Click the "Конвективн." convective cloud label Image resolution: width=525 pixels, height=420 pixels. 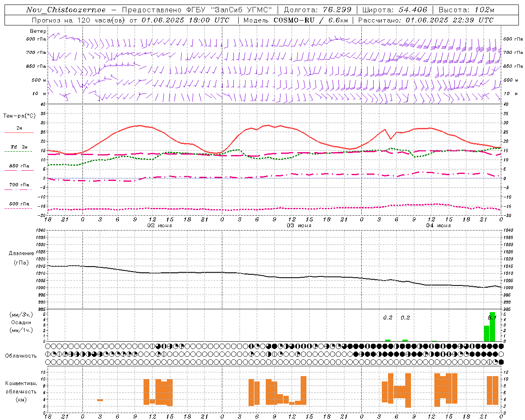coord(21,383)
